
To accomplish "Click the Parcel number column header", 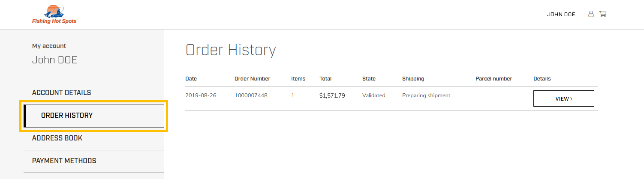I will [x=494, y=79].
